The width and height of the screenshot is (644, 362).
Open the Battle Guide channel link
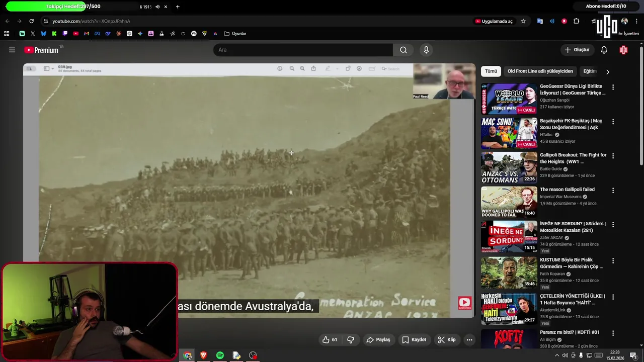(x=551, y=169)
